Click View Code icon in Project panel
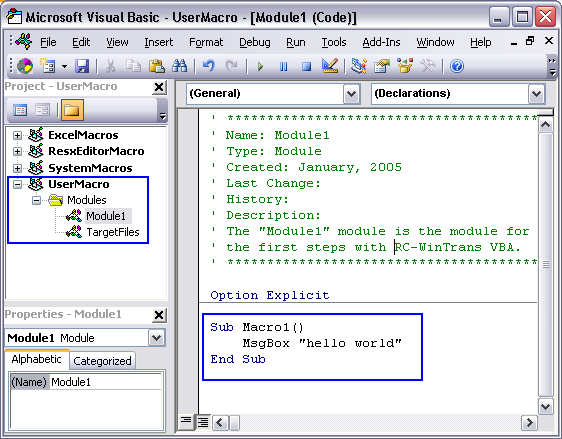The width and height of the screenshot is (562, 439). 20,110
